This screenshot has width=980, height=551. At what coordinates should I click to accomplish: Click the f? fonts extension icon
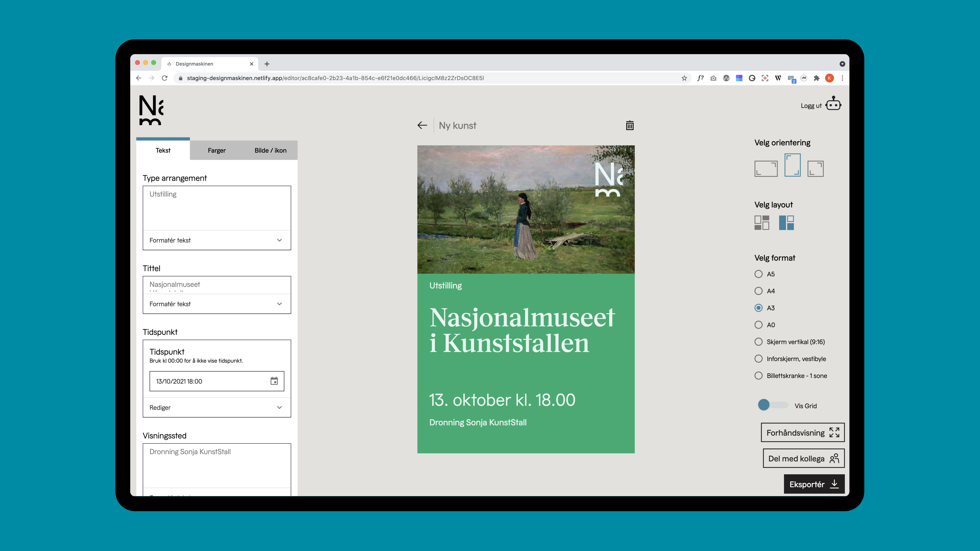tap(700, 78)
